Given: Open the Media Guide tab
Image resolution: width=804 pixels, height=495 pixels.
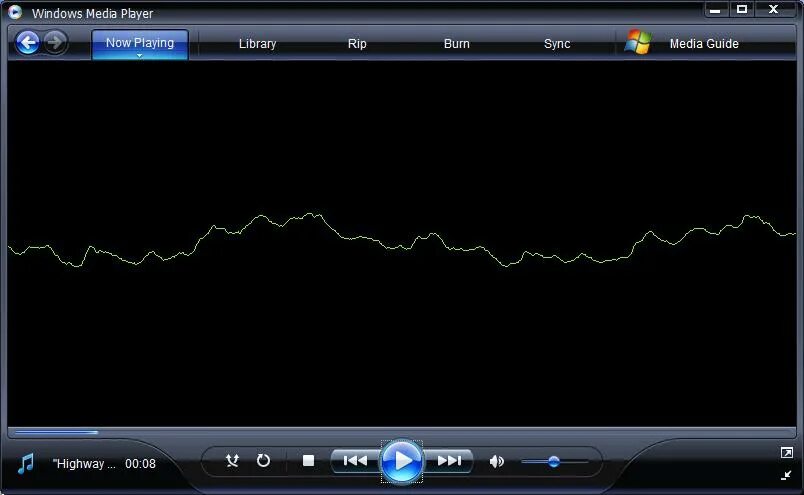Looking at the screenshot, I should click(x=704, y=44).
